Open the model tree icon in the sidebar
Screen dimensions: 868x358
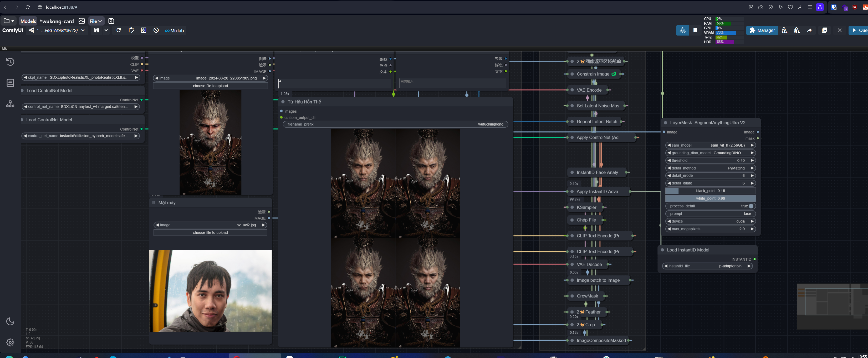pyautogui.click(x=10, y=104)
